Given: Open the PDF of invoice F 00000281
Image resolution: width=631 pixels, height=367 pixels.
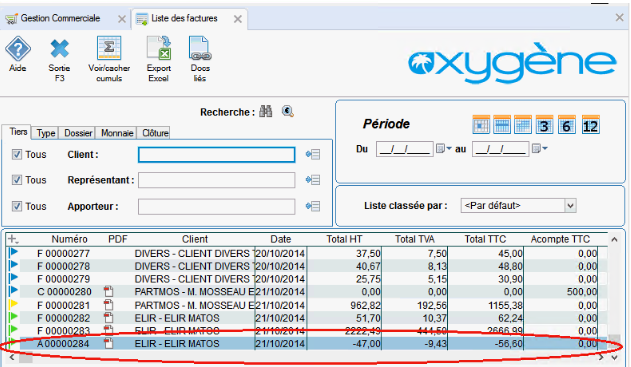Looking at the screenshot, I should pos(109,305).
